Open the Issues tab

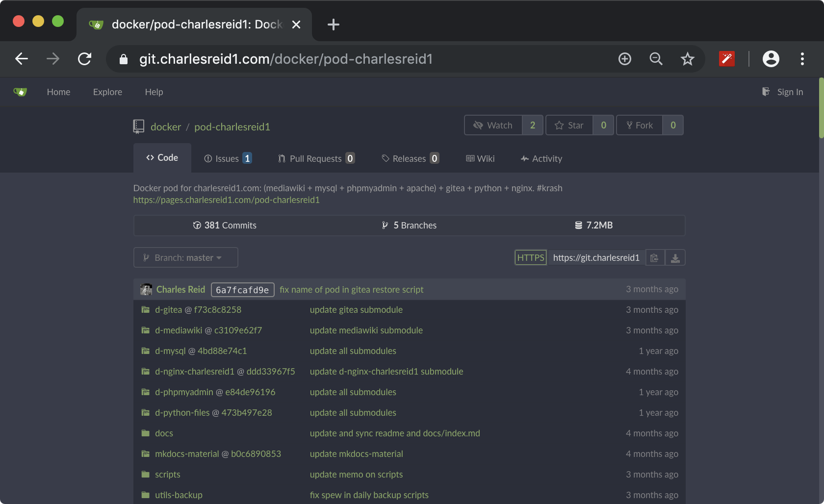point(228,158)
